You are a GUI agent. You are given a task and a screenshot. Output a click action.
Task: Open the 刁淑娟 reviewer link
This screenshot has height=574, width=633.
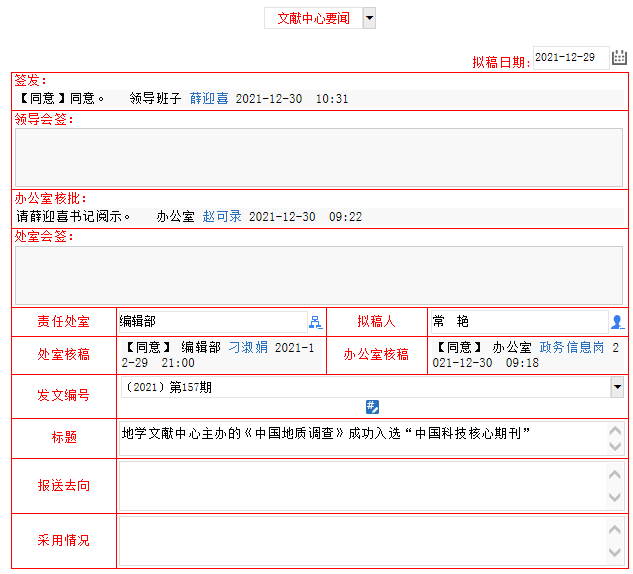tap(248, 347)
